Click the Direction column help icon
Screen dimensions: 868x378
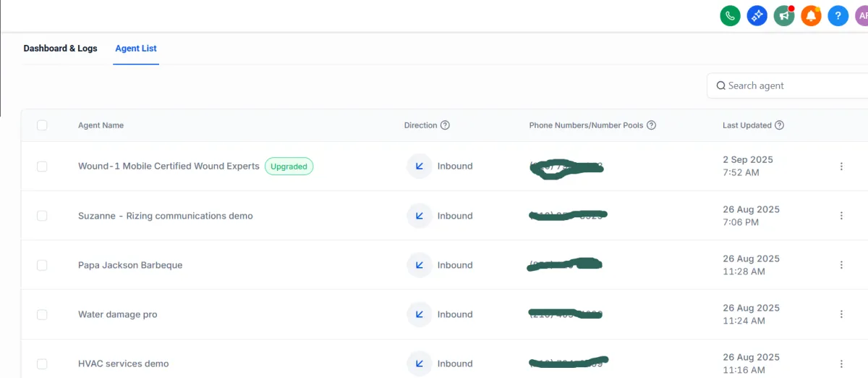445,125
